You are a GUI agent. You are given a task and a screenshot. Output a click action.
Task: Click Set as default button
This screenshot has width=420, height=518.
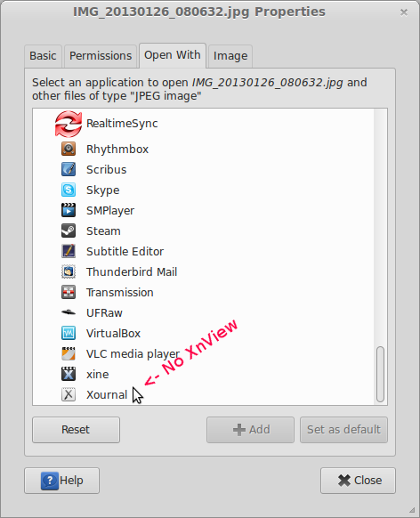pos(343,430)
